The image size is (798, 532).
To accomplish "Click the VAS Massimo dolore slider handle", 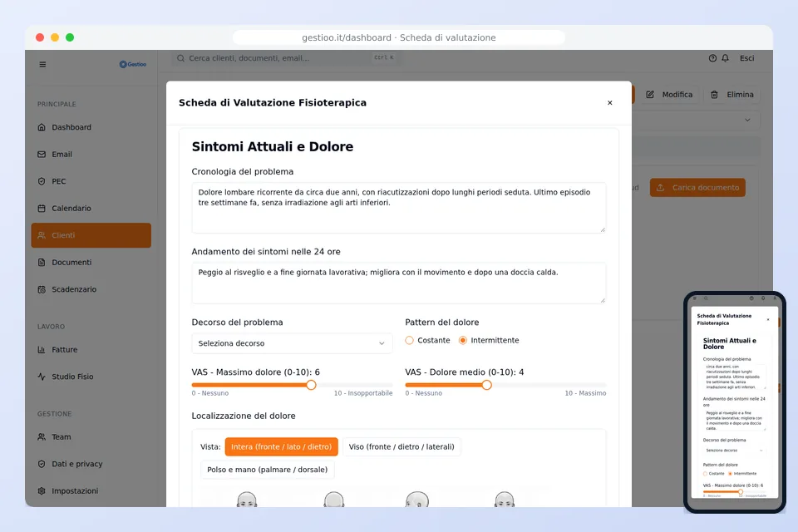I will (x=311, y=386).
